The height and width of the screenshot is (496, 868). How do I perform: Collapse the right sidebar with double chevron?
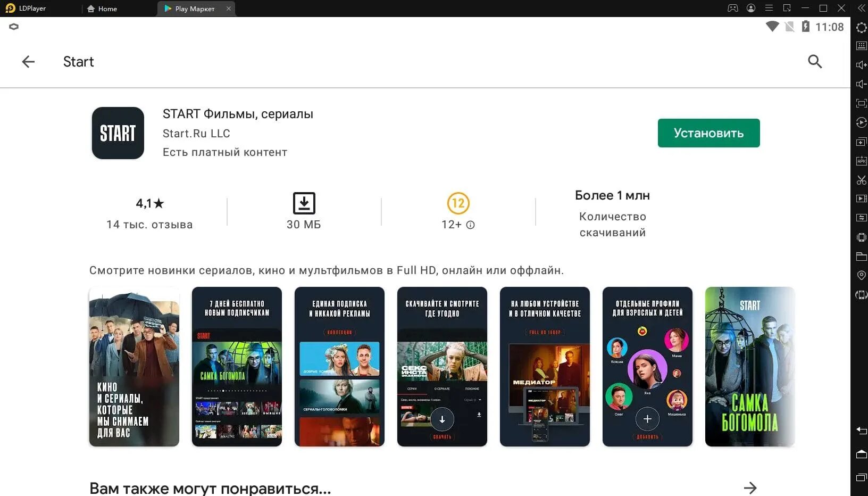tap(861, 8)
